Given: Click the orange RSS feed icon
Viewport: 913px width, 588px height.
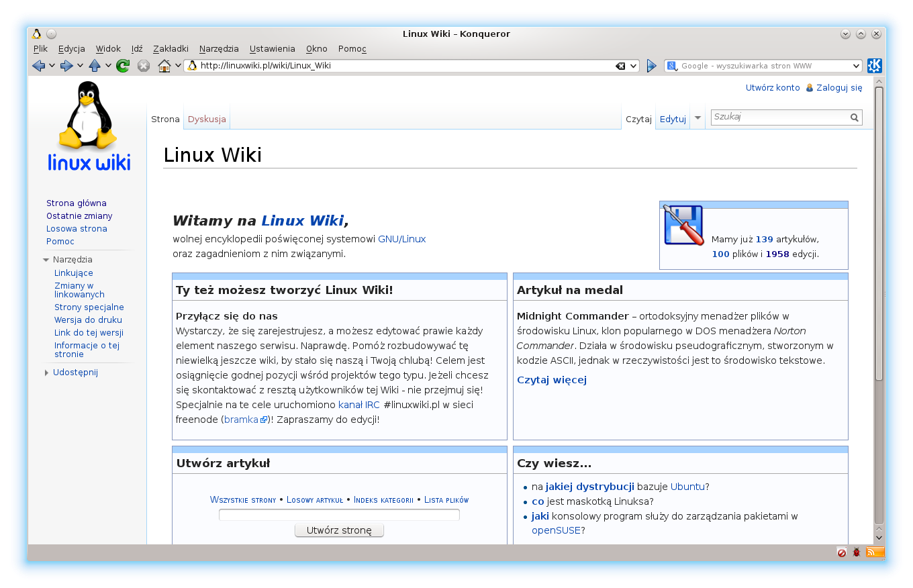Looking at the screenshot, I should click(875, 552).
